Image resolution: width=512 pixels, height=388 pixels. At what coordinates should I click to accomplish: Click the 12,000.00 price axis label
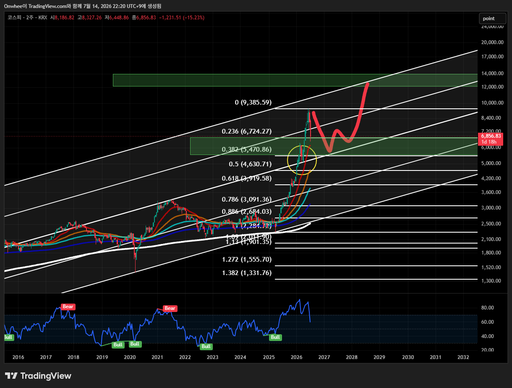click(492, 87)
